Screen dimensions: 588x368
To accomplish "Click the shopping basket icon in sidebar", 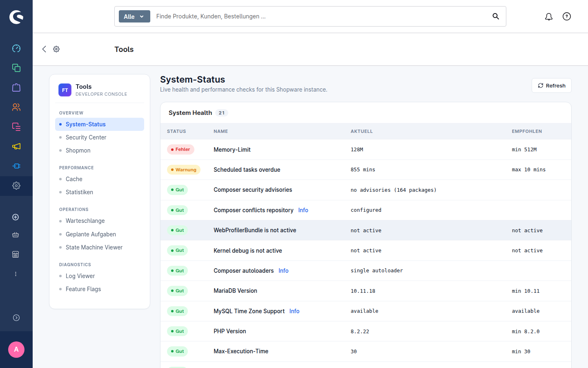I will coord(16,235).
